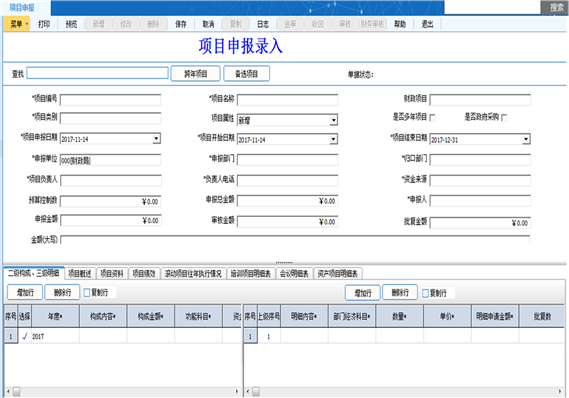Focus the 批复金额 amount field
This screenshot has width=569, height=398.
point(480,223)
